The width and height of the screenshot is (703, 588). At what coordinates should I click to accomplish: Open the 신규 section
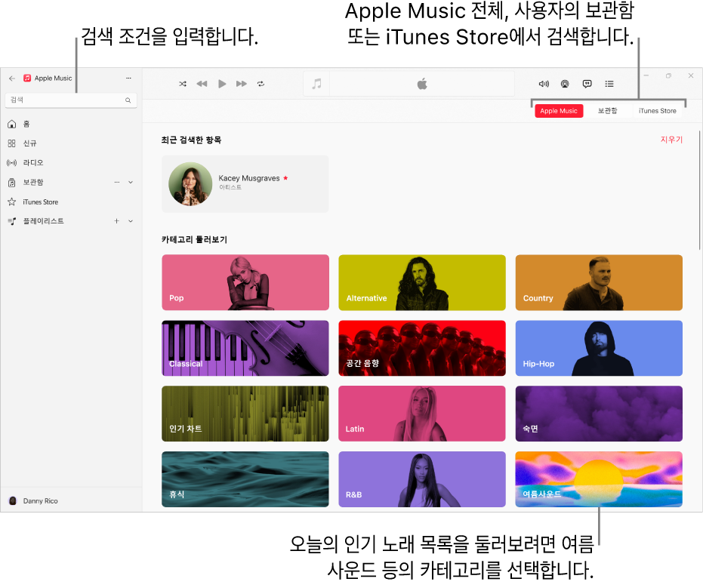click(x=71, y=143)
